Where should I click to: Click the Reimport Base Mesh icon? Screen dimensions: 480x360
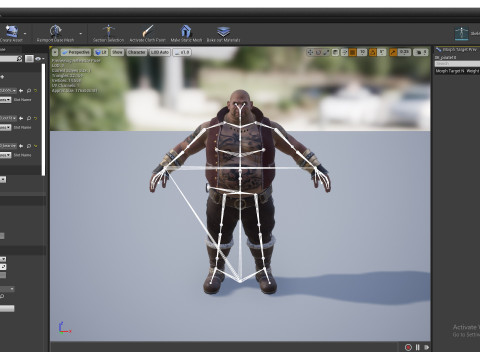(x=55, y=31)
